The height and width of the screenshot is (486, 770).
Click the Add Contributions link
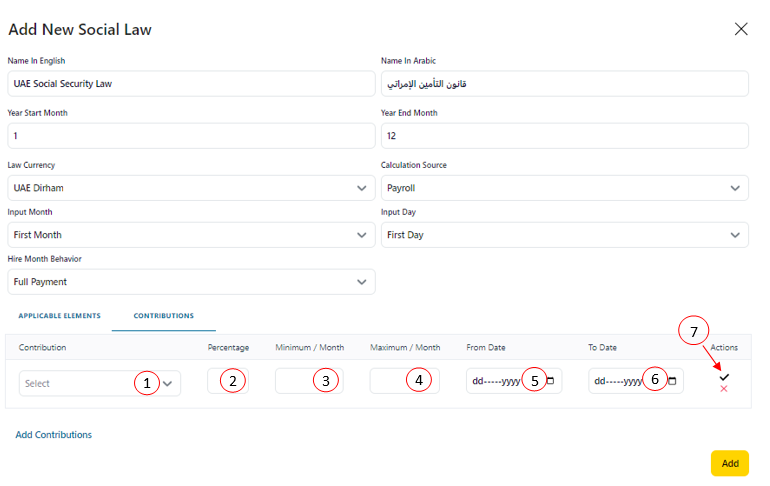point(54,435)
